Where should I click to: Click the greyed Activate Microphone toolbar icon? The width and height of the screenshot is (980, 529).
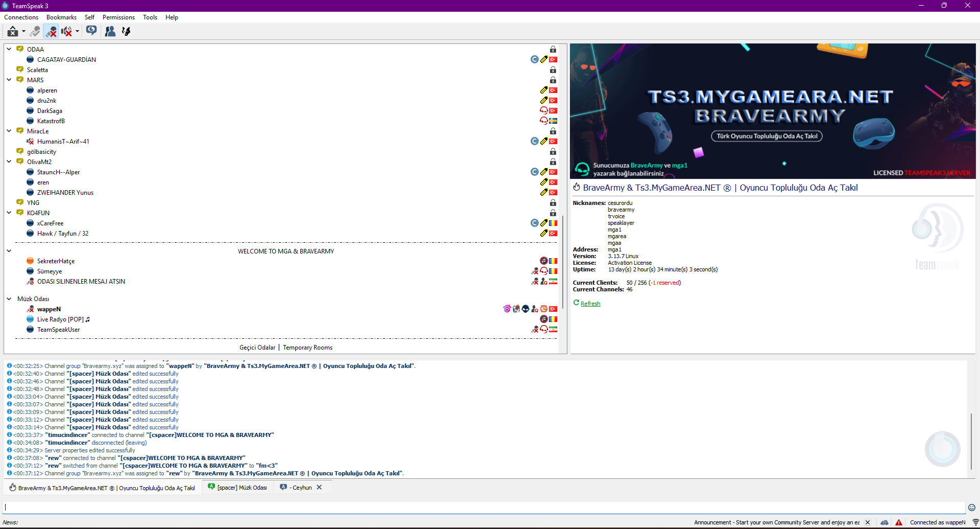pyautogui.click(x=35, y=31)
